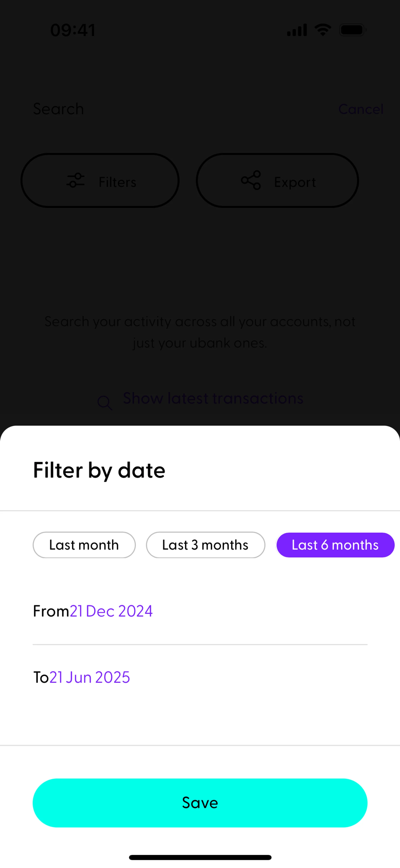
Task: Open the From date picker 21 Dec 2024
Action: tap(111, 611)
